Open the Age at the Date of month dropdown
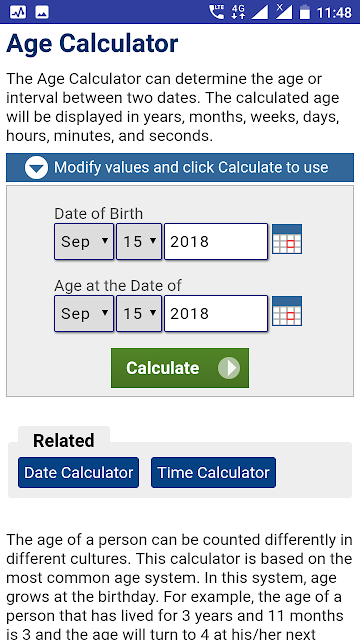Screen dimensions: 360x640 [x=84, y=313]
